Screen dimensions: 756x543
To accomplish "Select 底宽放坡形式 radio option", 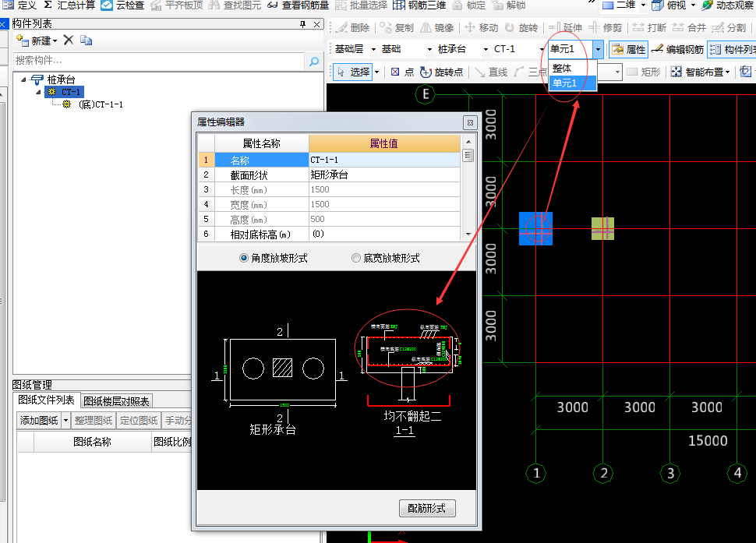I will (386, 258).
